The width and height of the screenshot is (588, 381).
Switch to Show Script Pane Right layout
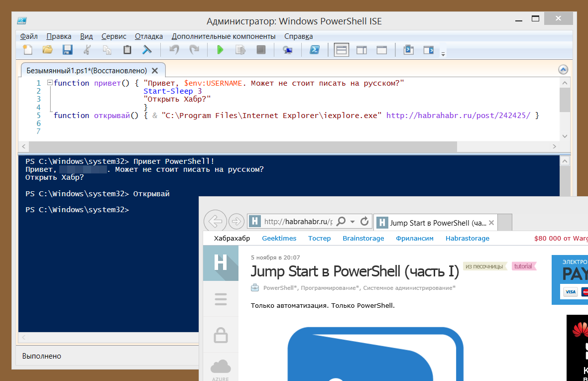click(x=361, y=50)
